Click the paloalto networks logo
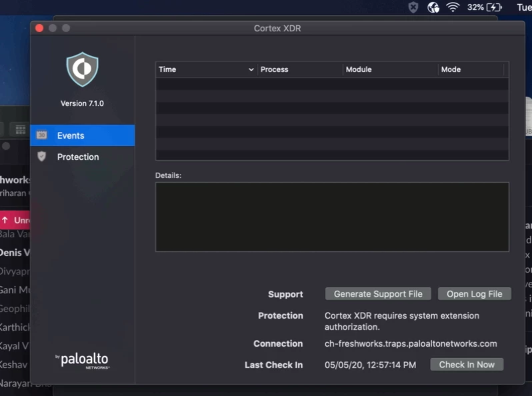532x396 pixels. tap(83, 361)
